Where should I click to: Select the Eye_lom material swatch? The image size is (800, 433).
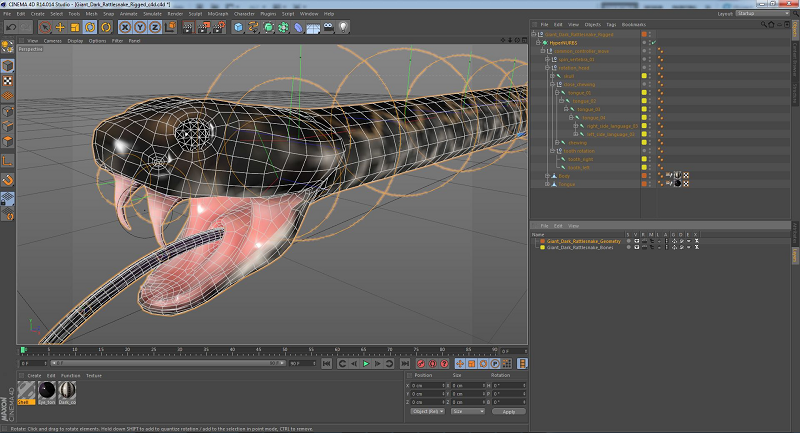pos(46,391)
